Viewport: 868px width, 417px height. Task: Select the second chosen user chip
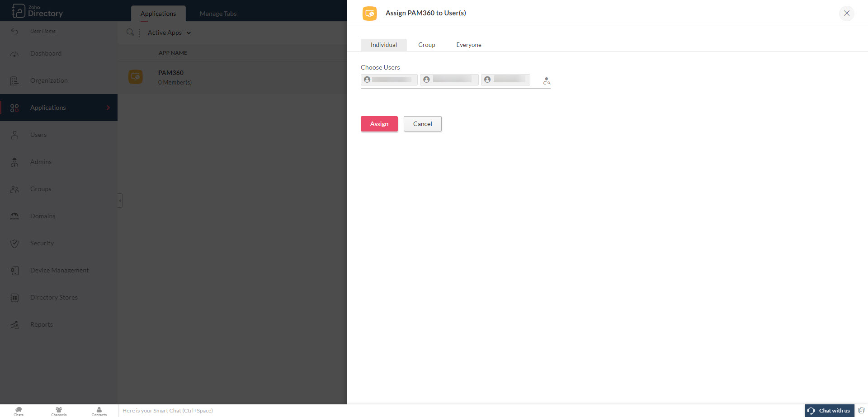coord(449,80)
